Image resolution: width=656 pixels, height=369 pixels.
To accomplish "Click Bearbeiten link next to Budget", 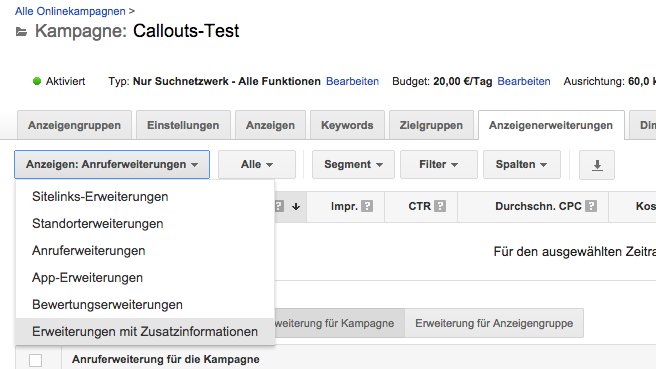I will [x=524, y=81].
